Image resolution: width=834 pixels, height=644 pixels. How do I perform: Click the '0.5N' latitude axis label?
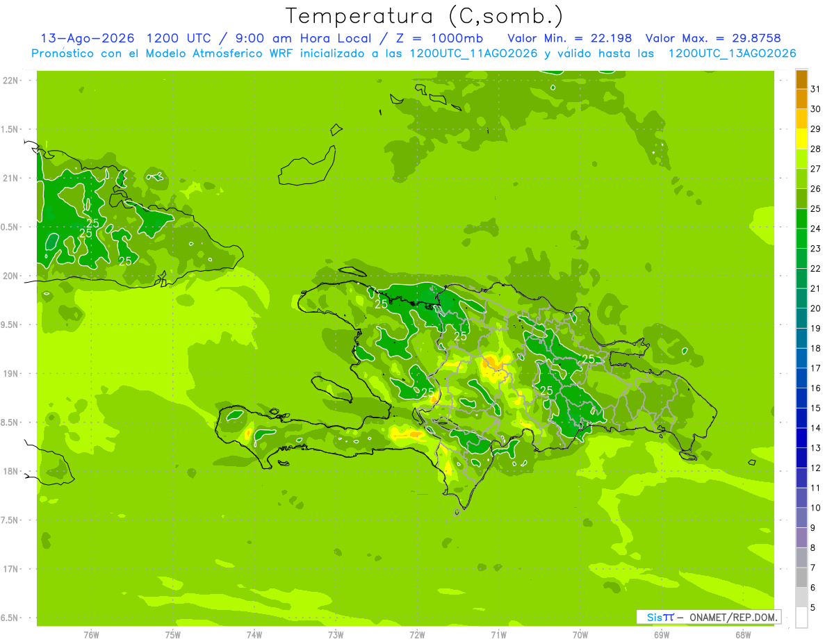[10, 227]
